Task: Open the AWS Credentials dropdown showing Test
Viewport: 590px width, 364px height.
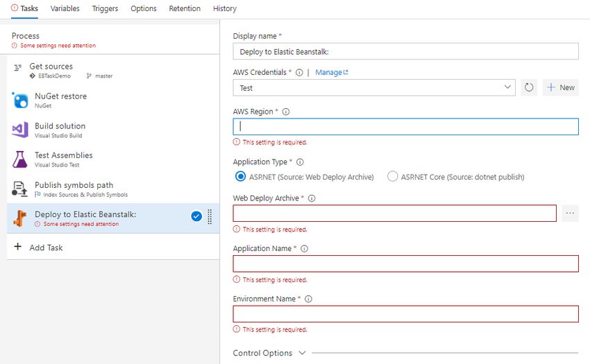Action: click(374, 87)
